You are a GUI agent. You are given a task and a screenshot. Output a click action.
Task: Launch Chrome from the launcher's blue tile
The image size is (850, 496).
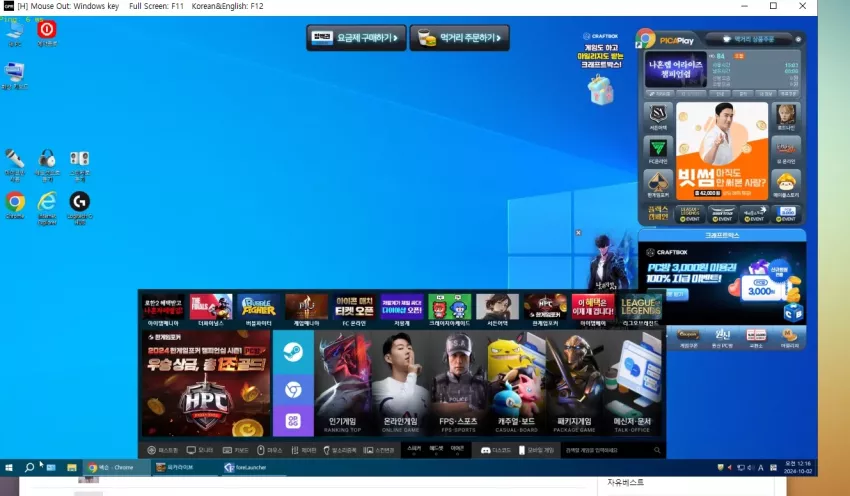(x=293, y=390)
